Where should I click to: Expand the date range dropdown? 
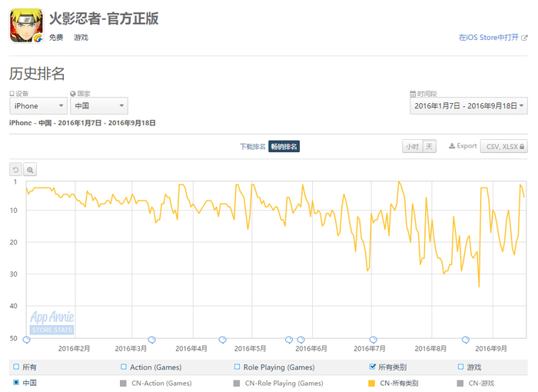pos(469,106)
